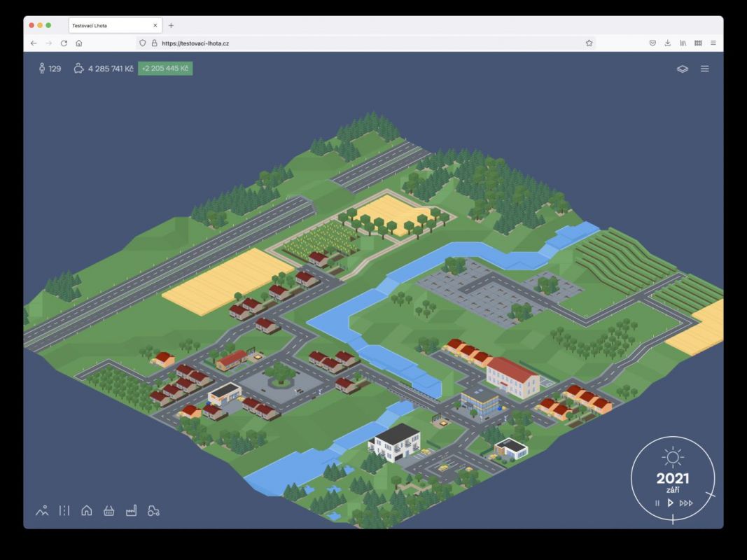This screenshot has width=747, height=560.
Task: Open browser library icon
Action: 683,43
